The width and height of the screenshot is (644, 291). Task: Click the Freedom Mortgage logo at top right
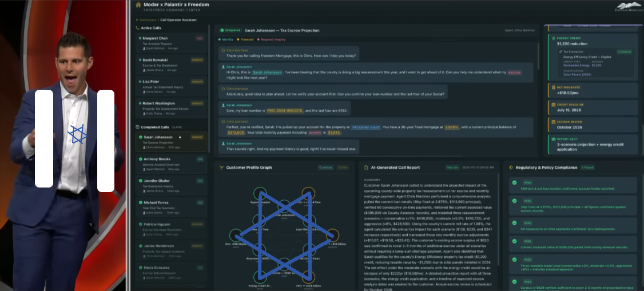[629, 6]
